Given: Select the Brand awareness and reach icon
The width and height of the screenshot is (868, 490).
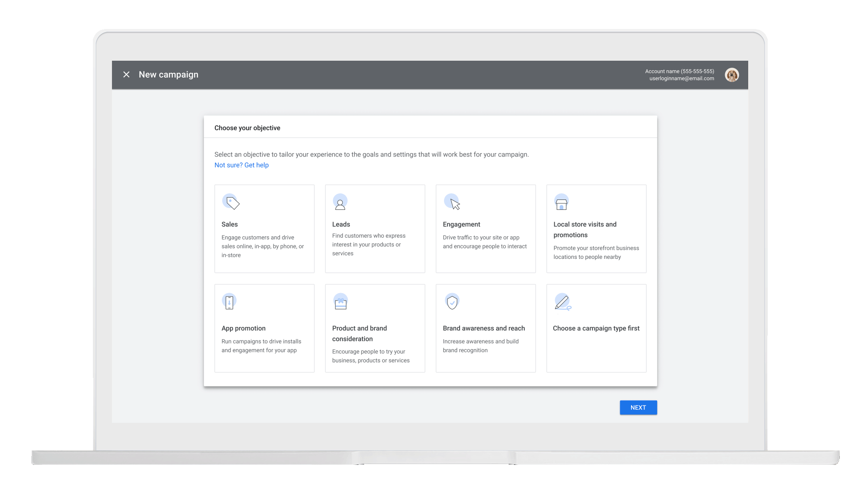Looking at the screenshot, I should [453, 302].
